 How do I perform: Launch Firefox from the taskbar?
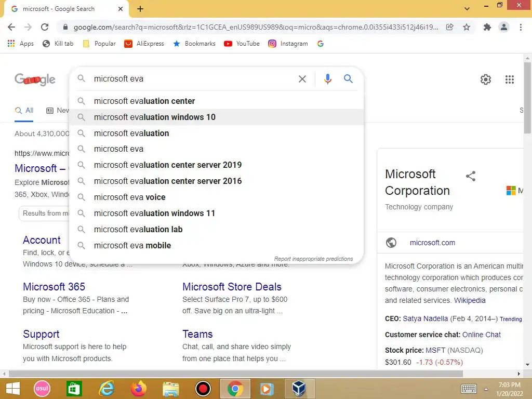138,389
